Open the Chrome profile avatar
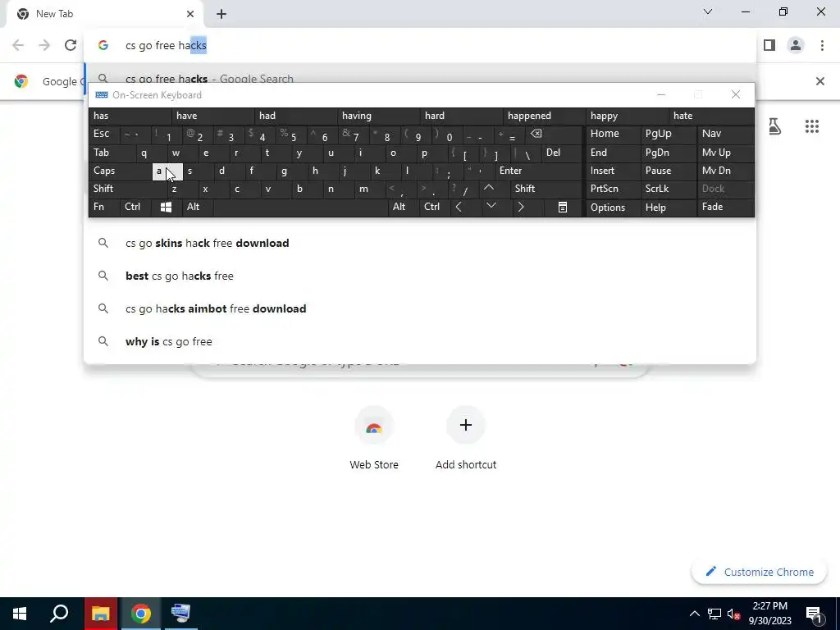 click(x=796, y=46)
